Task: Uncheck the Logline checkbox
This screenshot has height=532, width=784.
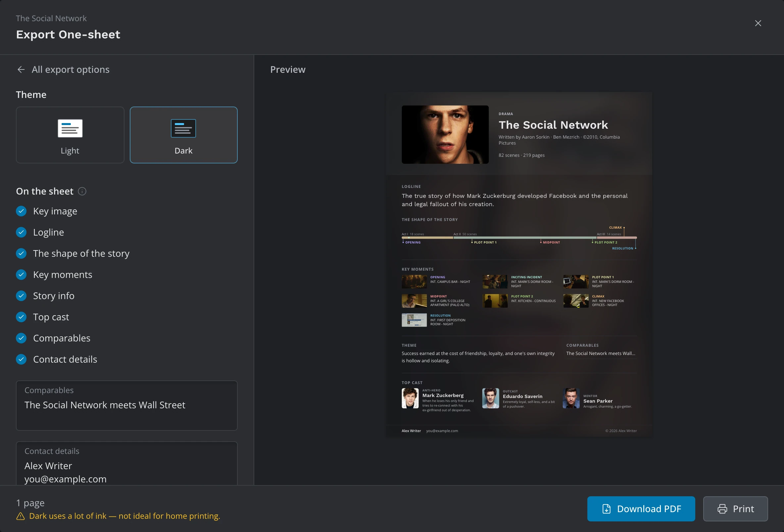Action: coord(21,232)
